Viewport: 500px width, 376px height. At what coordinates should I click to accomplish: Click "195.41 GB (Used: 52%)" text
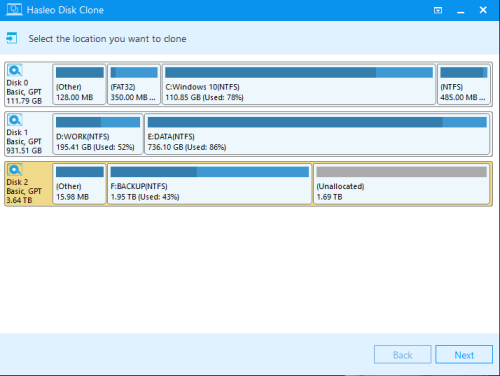click(95, 147)
